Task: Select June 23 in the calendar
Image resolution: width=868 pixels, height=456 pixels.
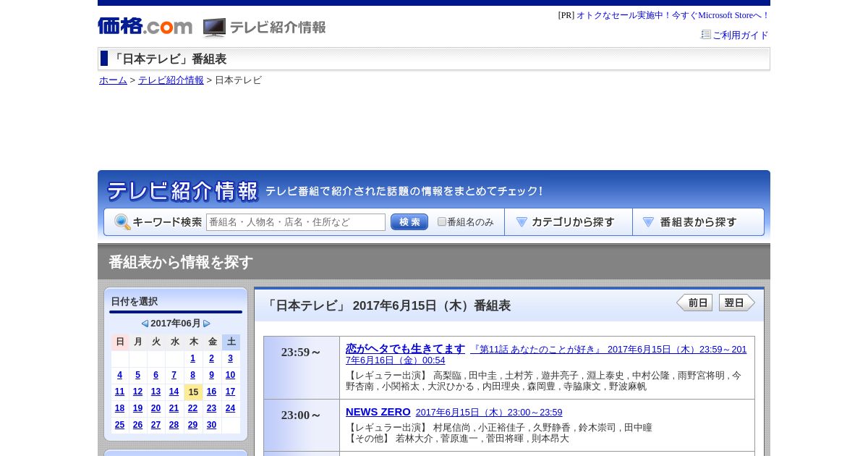Action: click(x=211, y=408)
